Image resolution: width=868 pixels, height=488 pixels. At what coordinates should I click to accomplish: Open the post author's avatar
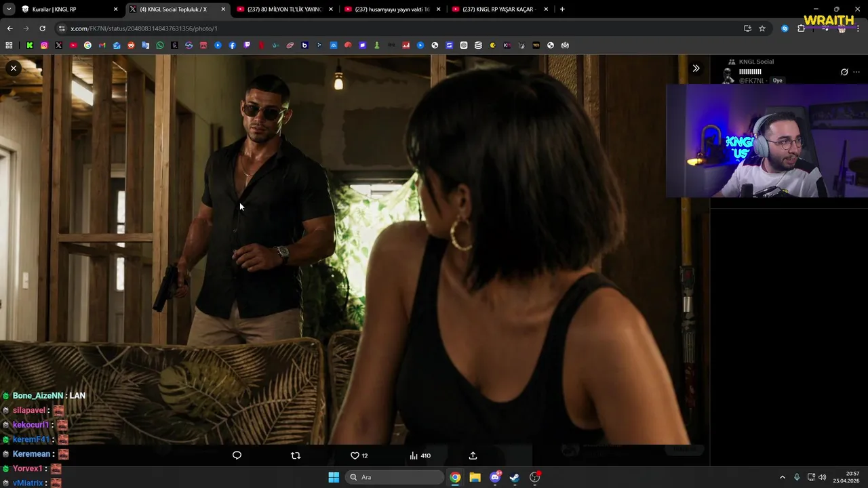[x=728, y=76]
